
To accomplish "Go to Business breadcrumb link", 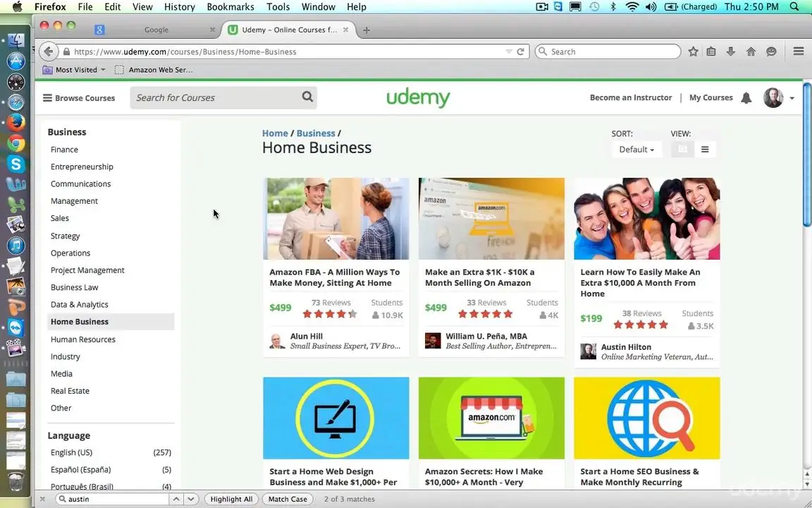I will [x=316, y=133].
